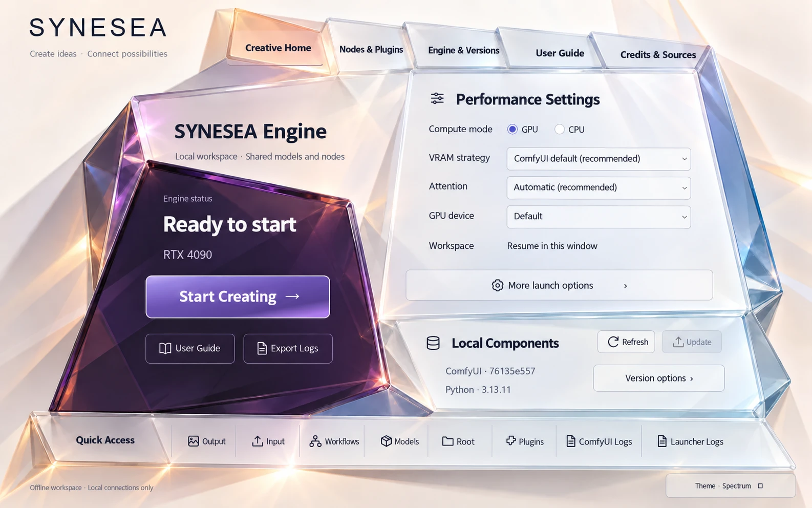Screen dimensions: 812x508
Task: Open the Plugins quick access
Action: [x=525, y=441]
